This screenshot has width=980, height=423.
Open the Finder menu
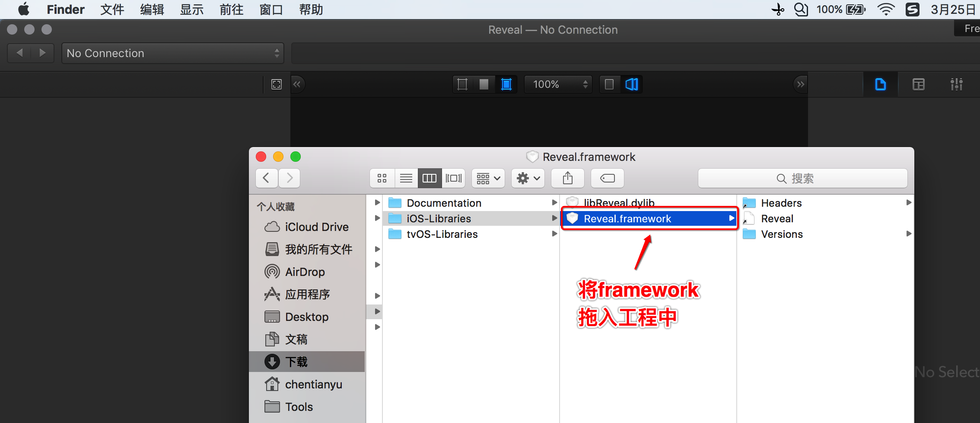tap(66, 10)
